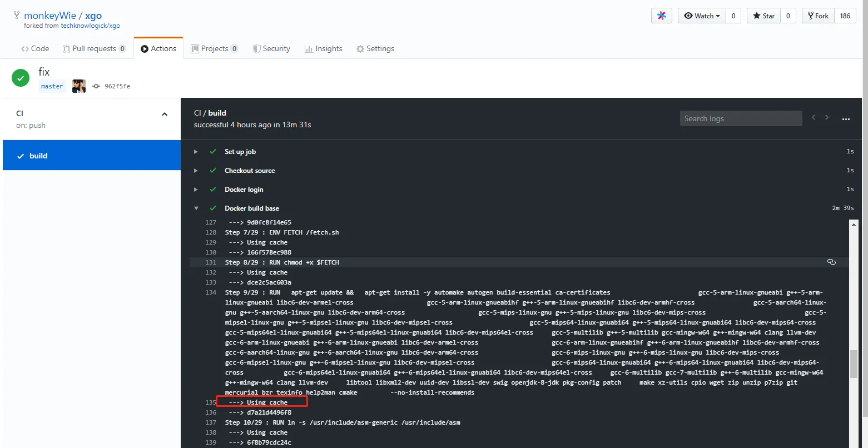Copy permalink icon on log line 131
868x448 pixels.
click(x=831, y=262)
